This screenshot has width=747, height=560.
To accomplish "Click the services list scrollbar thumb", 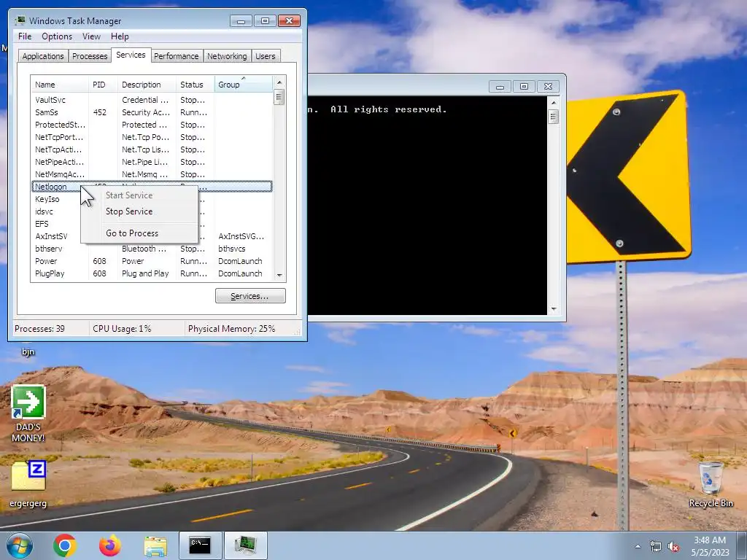I will (x=279, y=97).
